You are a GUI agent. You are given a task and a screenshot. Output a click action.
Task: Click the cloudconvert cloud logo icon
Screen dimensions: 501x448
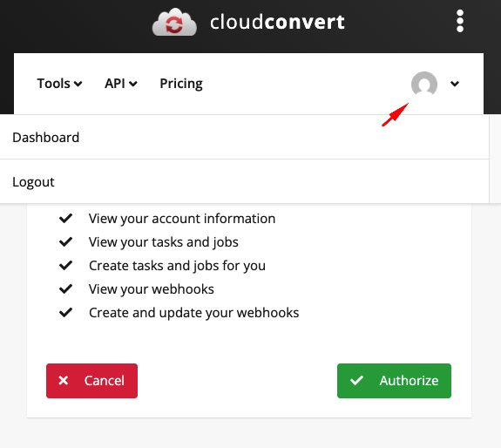coord(174,22)
